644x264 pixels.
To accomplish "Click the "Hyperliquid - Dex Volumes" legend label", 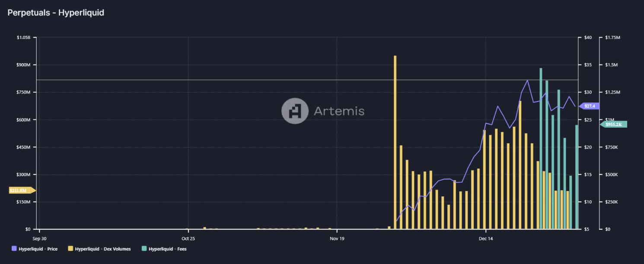I will tap(103, 249).
